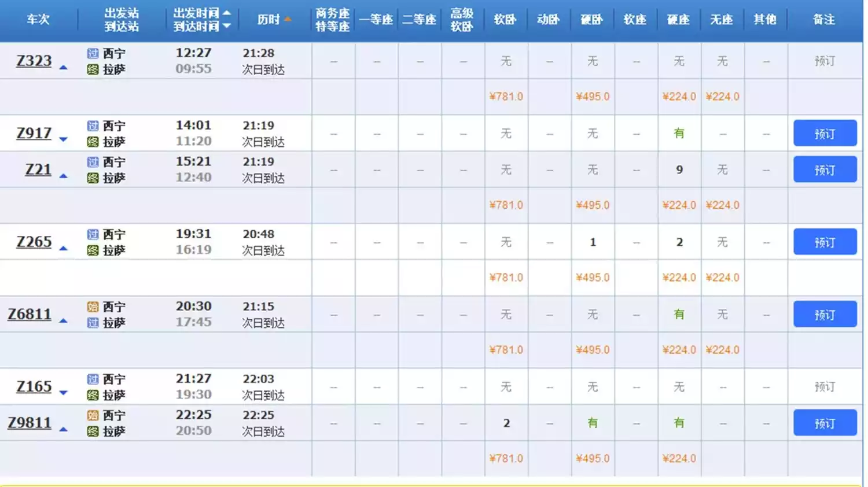This screenshot has height=487, width=868.
Task: Click the 终 icon beside 拉萨 for Z265
Action: click(93, 250)
